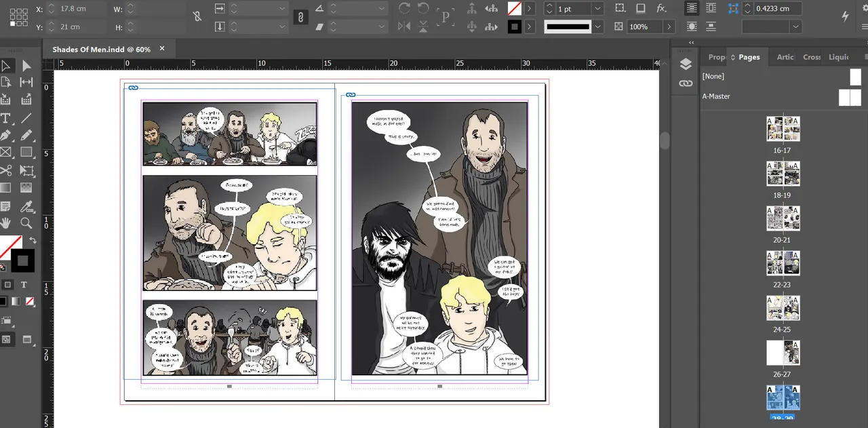Toggle formatting affects text
The height and width of the screenshot is (428, 868).
[24, 285]
